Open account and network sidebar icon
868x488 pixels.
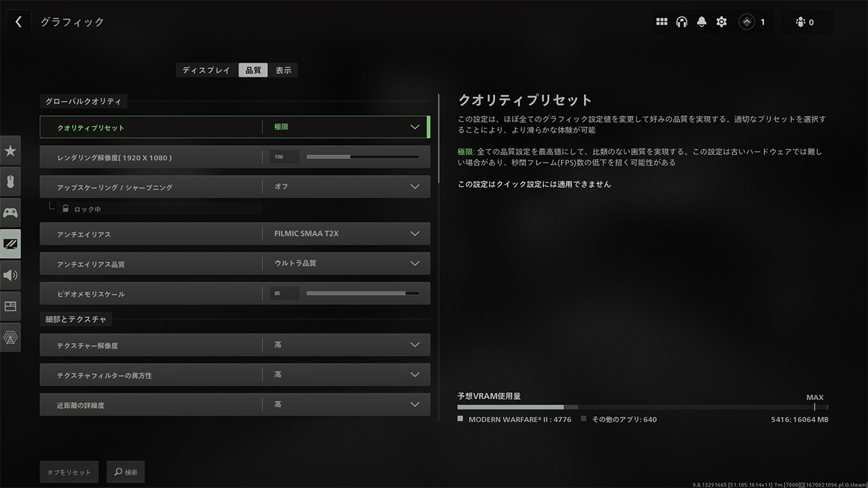[10, 338]
